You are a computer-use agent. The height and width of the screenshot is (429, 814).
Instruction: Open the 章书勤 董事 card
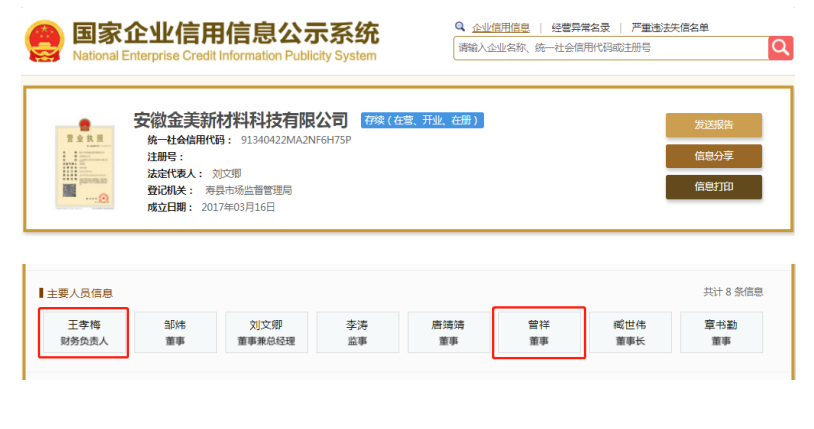coord(721,332)
